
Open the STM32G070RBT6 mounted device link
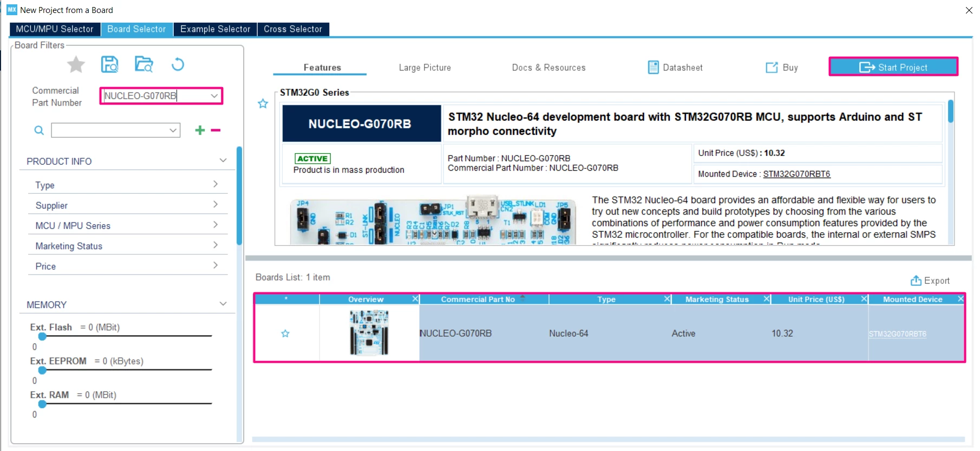coord(898,334)
